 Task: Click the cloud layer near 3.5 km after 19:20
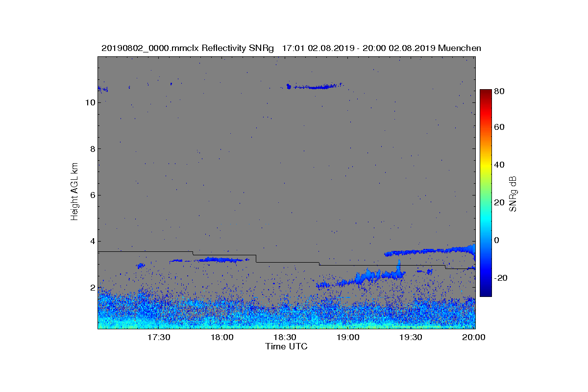[429, 251]
